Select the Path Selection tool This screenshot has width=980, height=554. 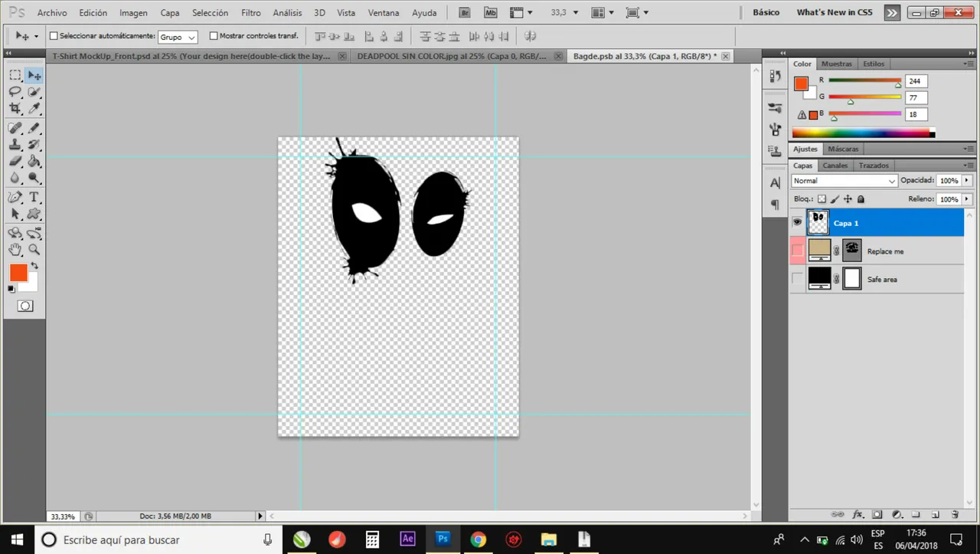click(15, 215)
